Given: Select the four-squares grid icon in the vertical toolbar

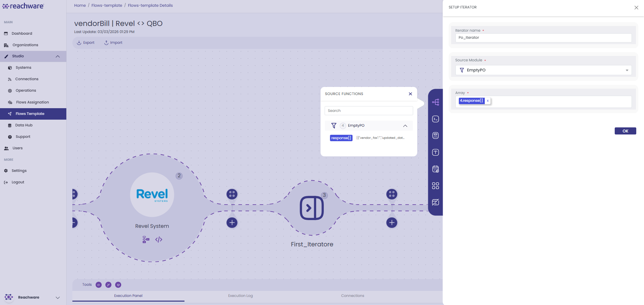Looking at the screenshot, I should tap(435, 186).
